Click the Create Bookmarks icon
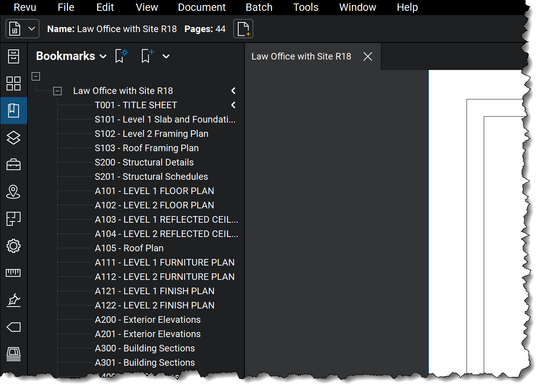 (x=121, y=56)
